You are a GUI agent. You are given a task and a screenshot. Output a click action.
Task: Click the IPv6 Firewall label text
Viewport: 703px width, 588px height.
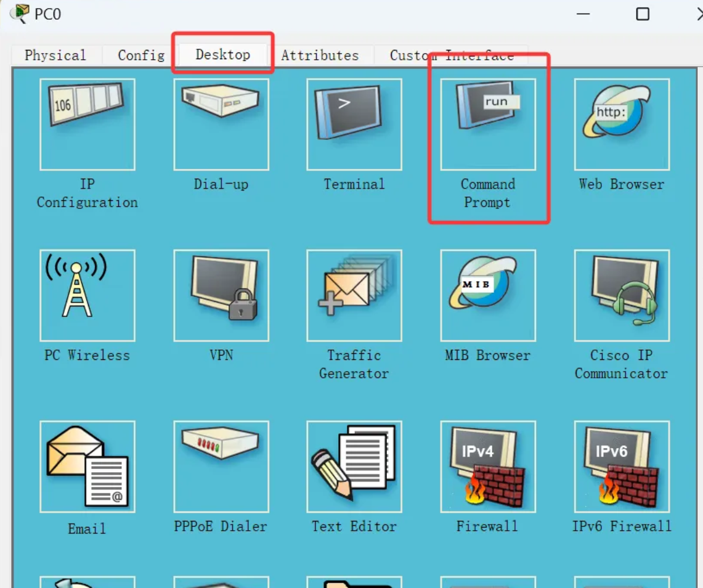[622, 526]
